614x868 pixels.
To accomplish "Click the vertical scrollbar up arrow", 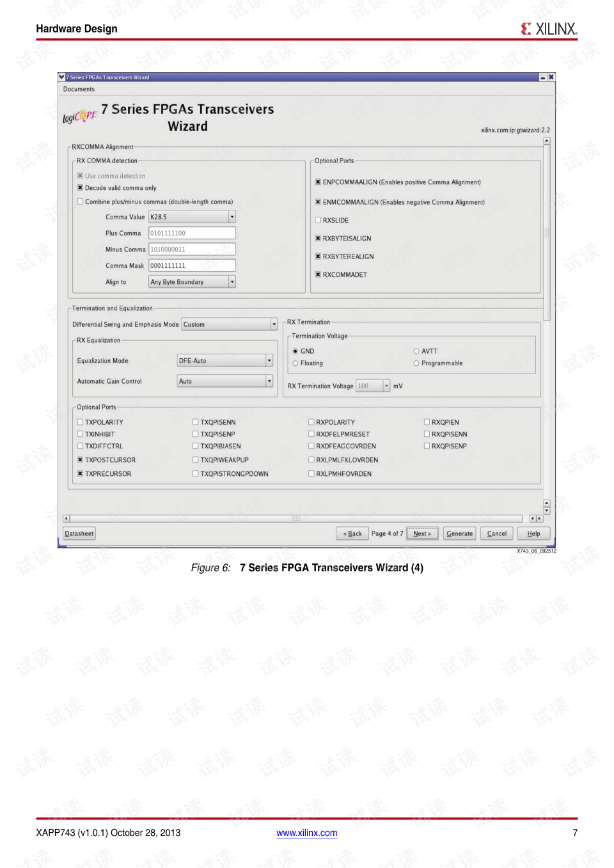I will pos(547,141).
